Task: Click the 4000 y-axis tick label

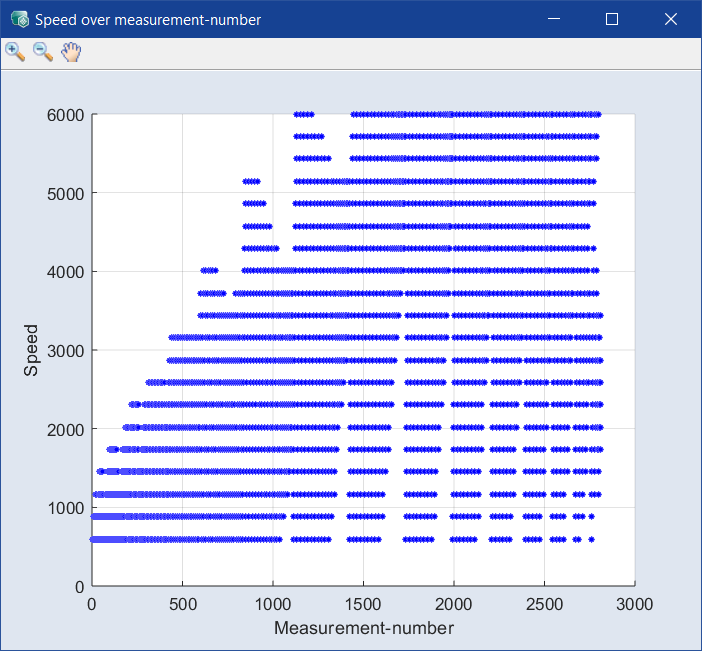Action: [65, 272]
